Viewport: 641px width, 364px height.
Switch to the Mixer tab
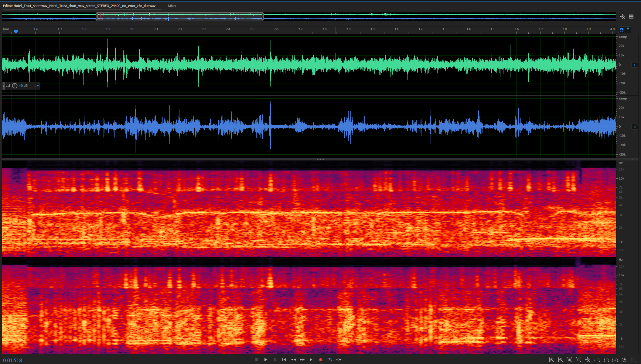point(172,6)
